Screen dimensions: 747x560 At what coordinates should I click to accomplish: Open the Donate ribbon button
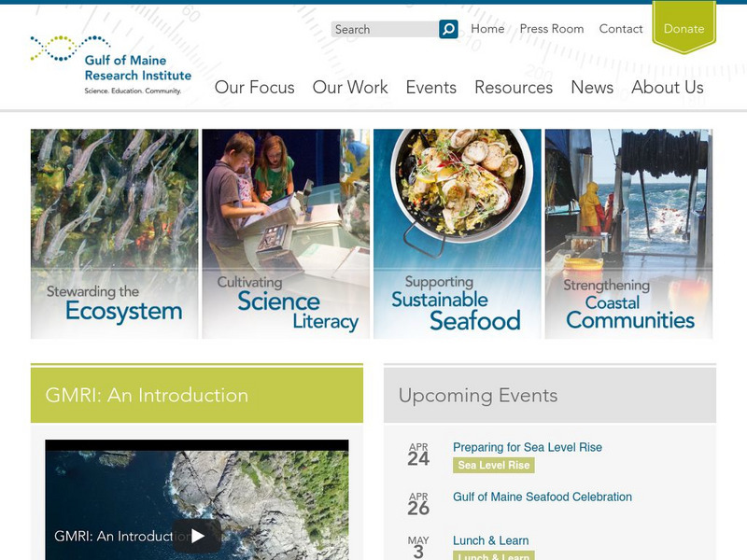(x=684, y=27)
